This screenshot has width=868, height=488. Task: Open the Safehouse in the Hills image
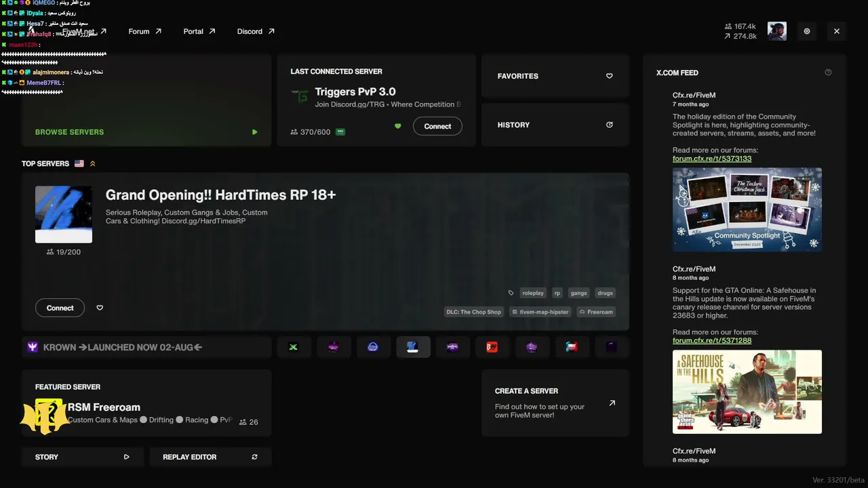(x=747, y=392)
